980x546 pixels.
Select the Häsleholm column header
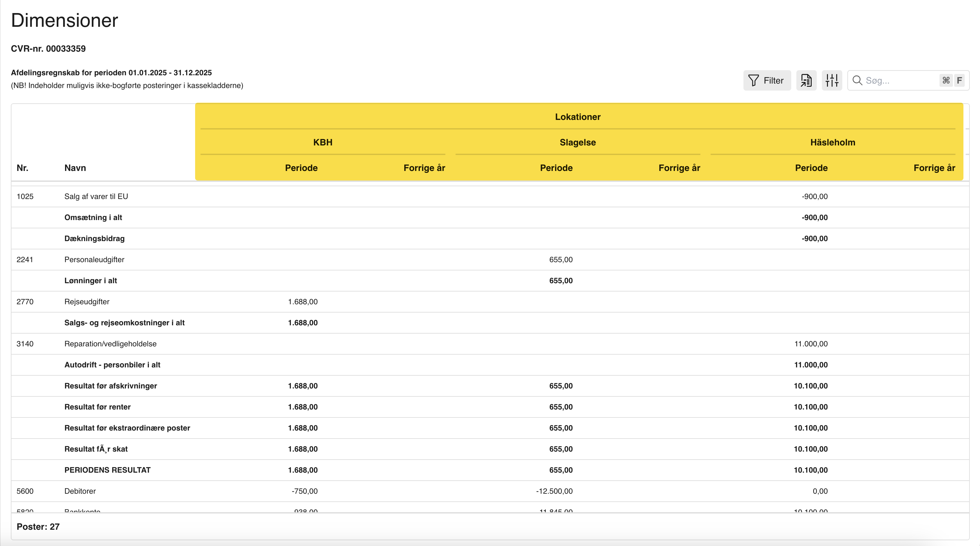click(832, 142)
